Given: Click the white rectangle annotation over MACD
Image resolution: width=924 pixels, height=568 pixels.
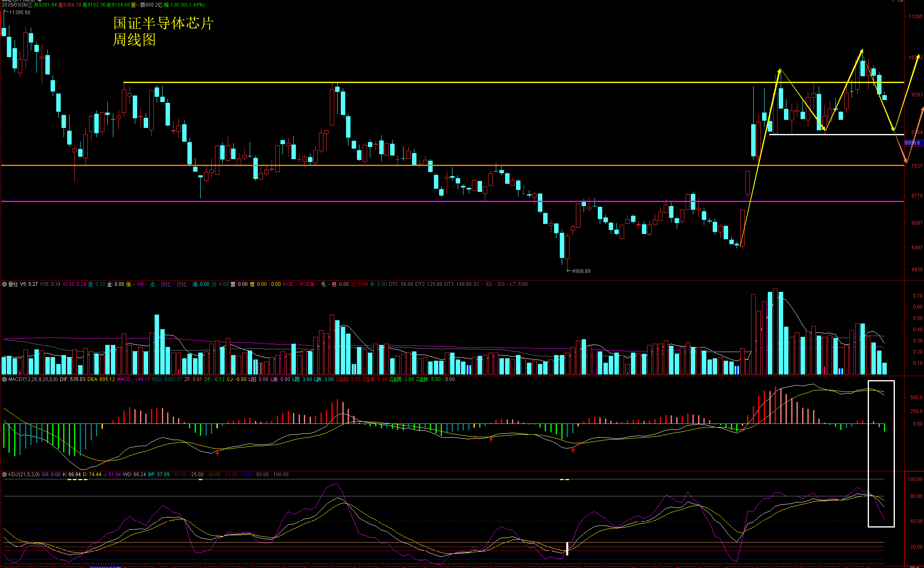Looking at the screenshot, I should (881, 381).
